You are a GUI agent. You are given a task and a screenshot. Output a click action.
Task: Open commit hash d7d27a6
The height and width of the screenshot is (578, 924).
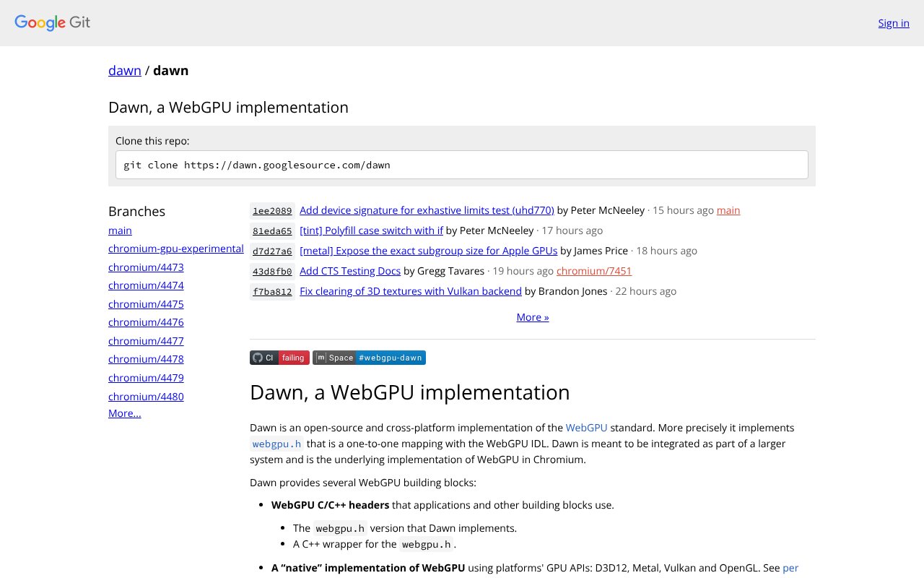(x=272, y=251)
